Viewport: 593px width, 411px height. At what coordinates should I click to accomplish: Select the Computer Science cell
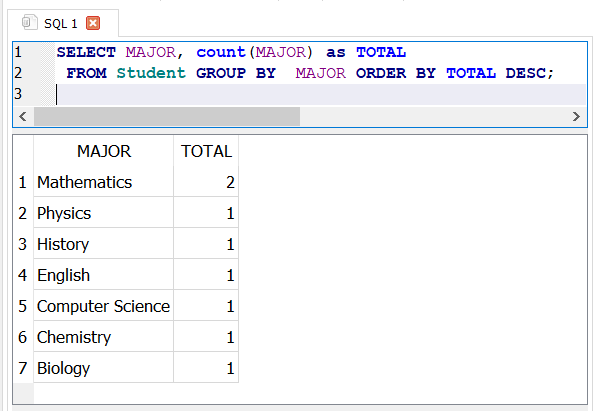pos(104,306)
